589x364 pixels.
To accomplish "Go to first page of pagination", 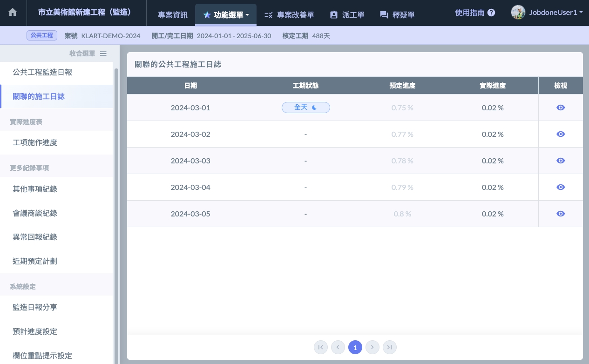I will tap(321, 347).
